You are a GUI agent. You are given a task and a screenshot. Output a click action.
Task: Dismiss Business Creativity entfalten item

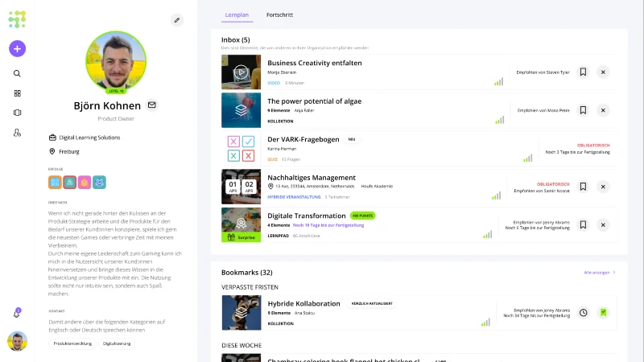click(603, 72)
